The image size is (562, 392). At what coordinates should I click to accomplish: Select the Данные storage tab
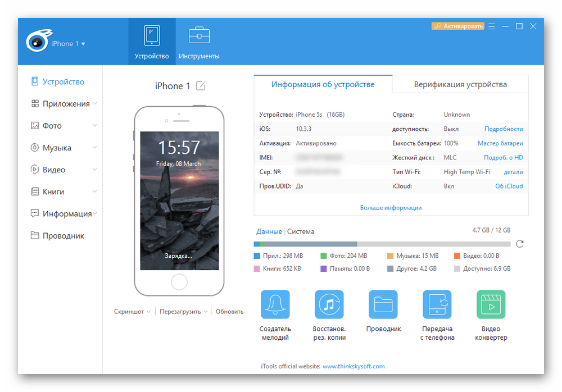[269, 231]
